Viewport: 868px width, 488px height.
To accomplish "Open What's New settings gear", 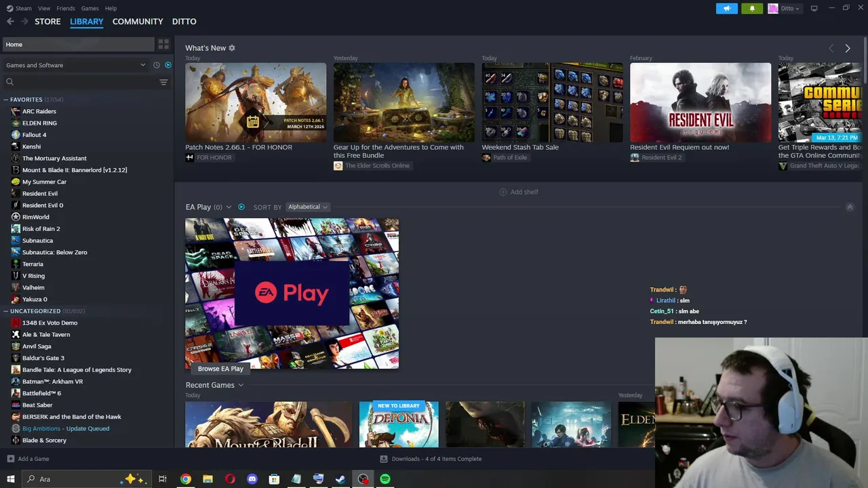I will (232, 48).
